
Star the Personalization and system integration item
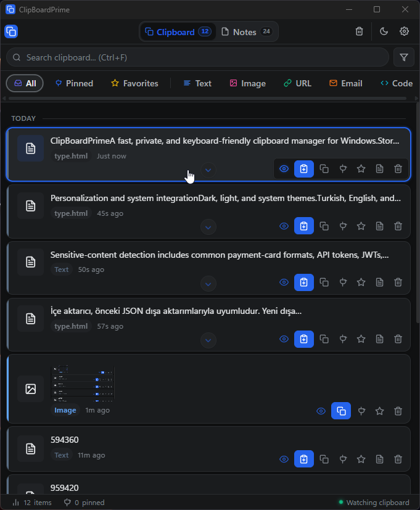point(361,226)
